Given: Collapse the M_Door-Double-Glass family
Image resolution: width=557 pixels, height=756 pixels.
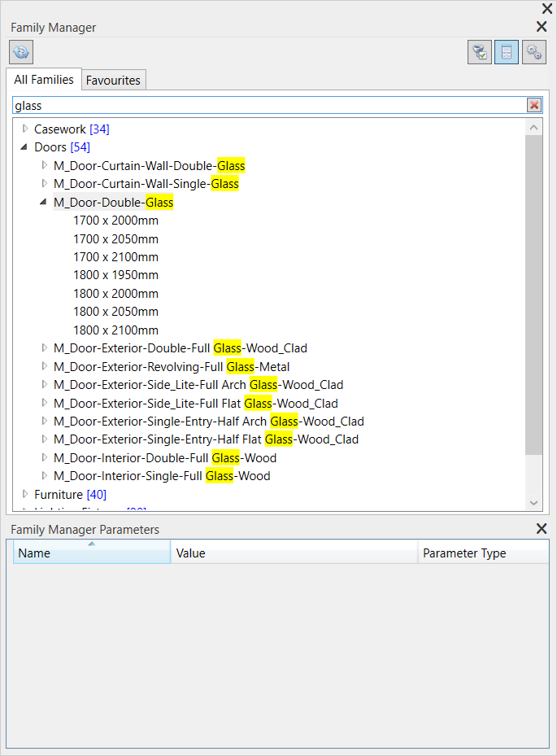Looking at the screenshot, I should 43,202.
